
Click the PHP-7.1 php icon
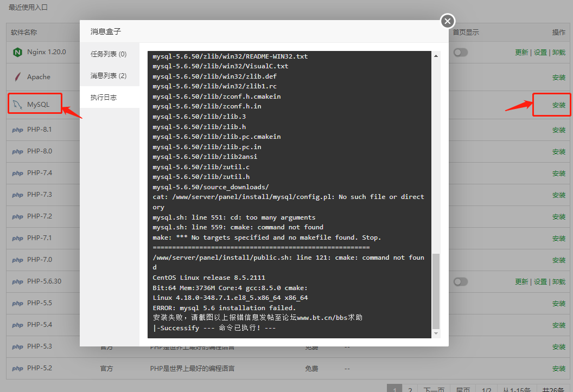pos(17,239)
